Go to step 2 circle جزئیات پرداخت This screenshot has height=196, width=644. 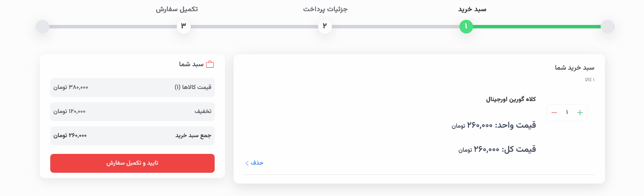(325, 27)
